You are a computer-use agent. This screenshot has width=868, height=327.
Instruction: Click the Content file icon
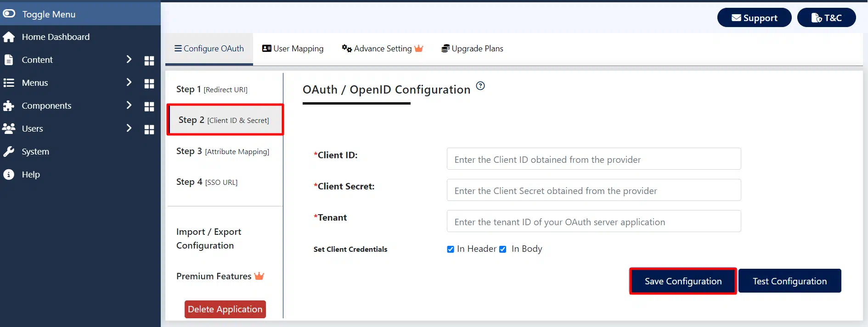click(8, 60)
